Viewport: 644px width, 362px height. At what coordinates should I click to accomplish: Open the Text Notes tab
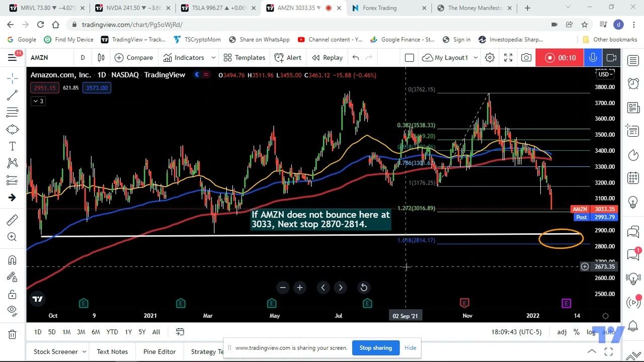[112, 351]
